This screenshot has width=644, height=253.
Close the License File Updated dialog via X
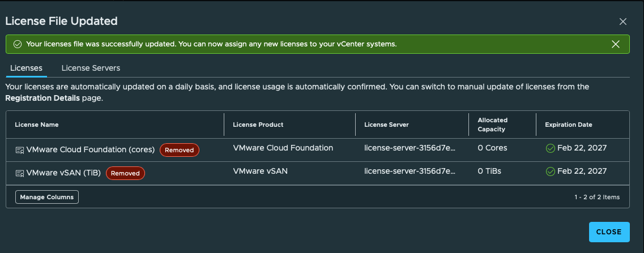pyautogui.click(x=622, y=22)
